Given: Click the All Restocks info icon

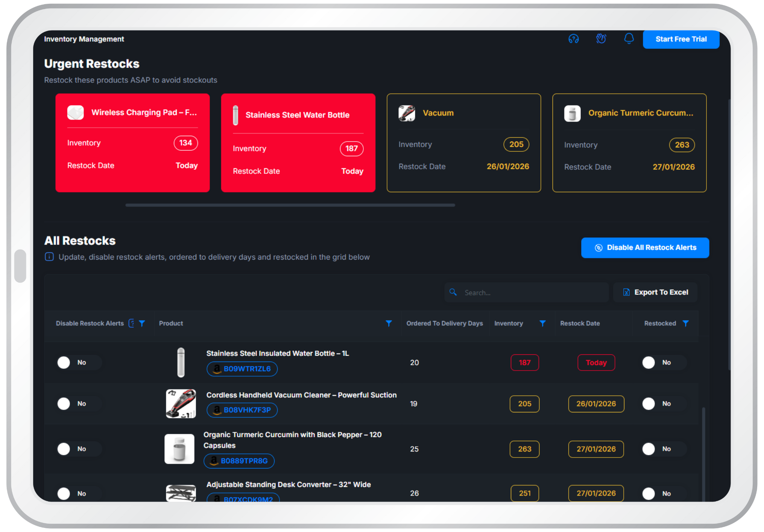Looking at the screenshot, I should 49,257.
